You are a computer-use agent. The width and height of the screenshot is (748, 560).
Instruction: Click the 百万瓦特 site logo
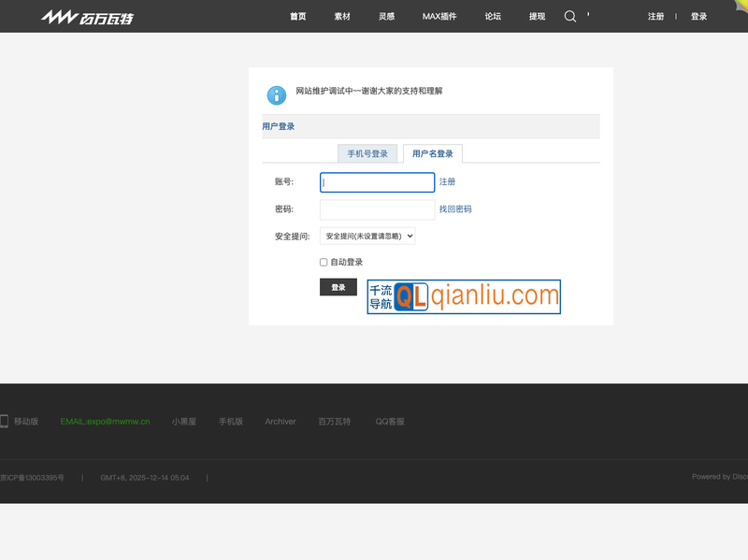coord(86,17)
